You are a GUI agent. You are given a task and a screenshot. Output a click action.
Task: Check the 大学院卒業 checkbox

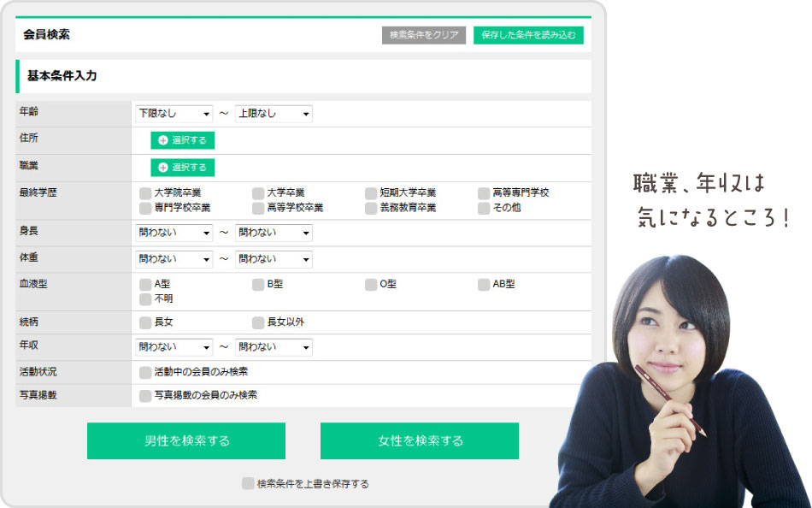tap(145, 193)
